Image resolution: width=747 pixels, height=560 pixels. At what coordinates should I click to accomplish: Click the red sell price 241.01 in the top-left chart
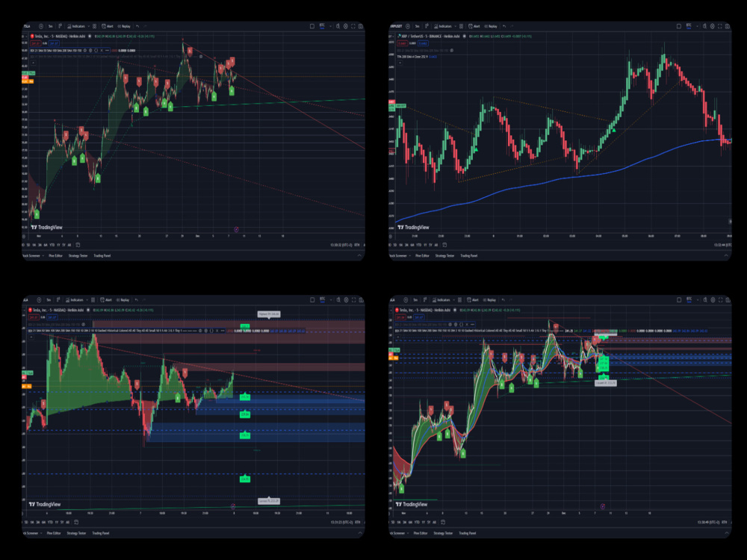click(36, 43)
